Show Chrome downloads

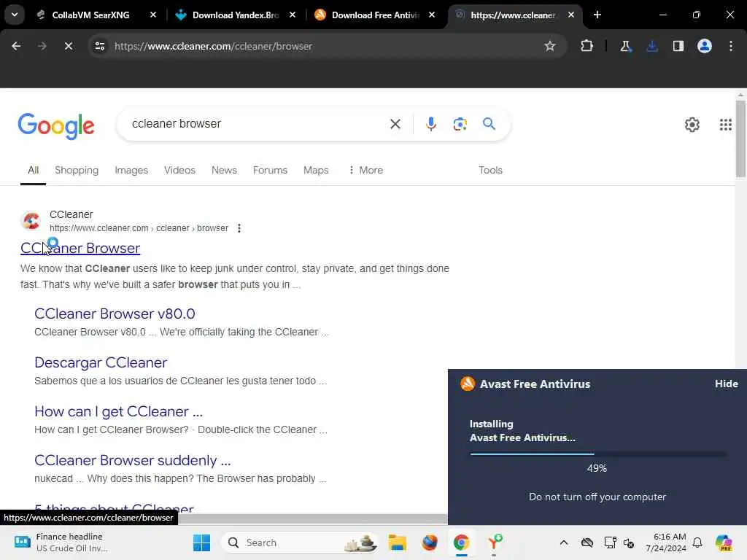click(x=651, y=46)
